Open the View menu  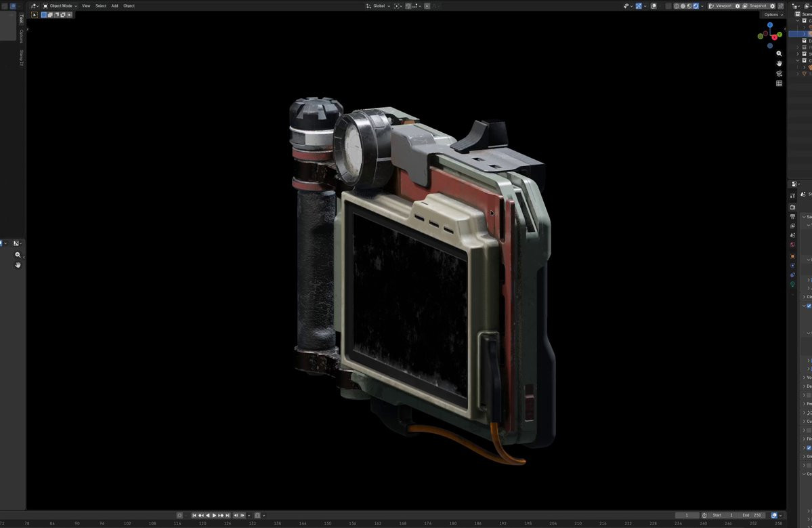click(86, 5)
